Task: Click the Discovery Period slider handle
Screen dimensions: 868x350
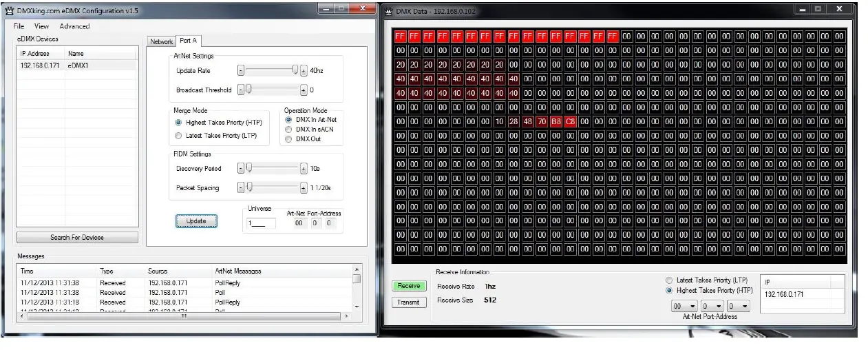Action: 249,168
